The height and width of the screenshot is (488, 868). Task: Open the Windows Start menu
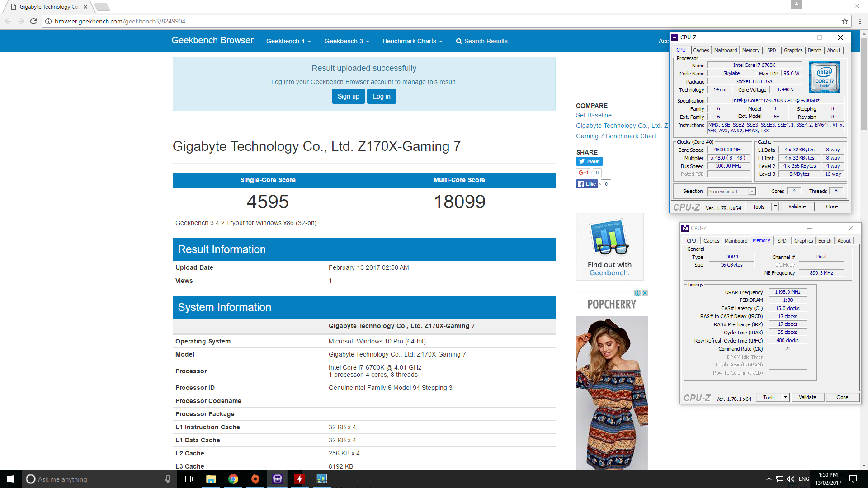pos(11,479)
